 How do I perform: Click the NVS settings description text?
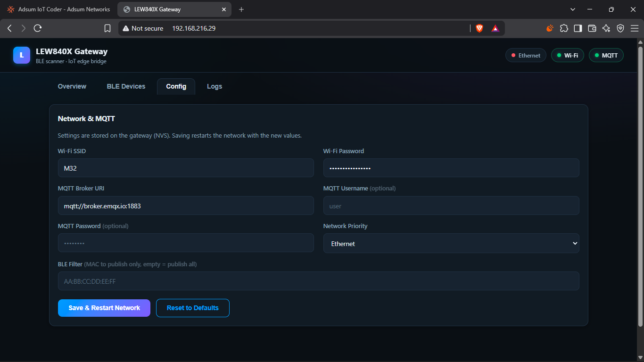tap(180, 135)
